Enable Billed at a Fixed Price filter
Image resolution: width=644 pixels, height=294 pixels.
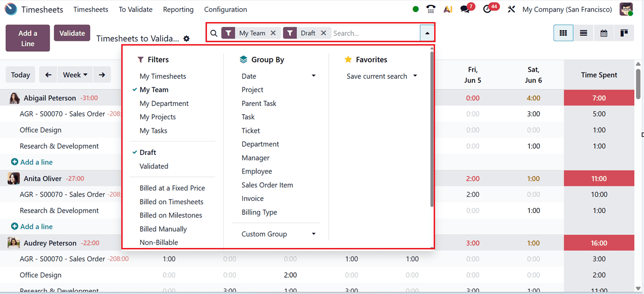point(172,188)
